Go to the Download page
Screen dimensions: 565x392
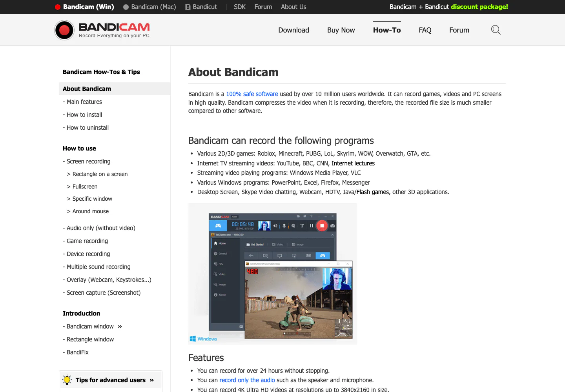click(x=294, y=30)
